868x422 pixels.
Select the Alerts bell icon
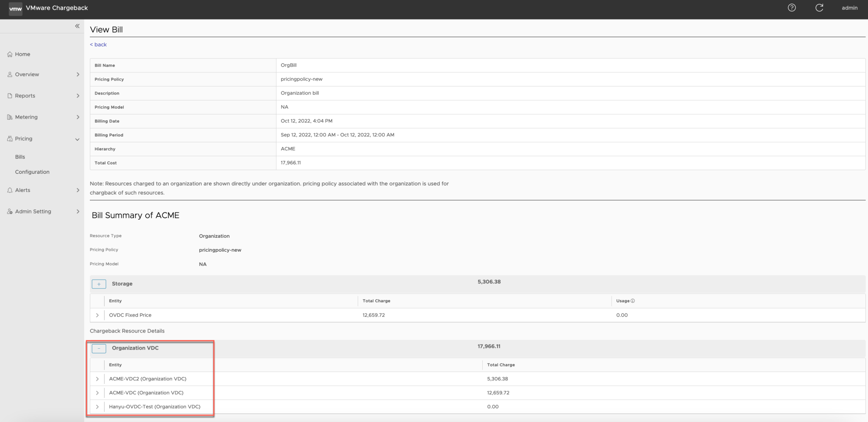tap(9, 190)
